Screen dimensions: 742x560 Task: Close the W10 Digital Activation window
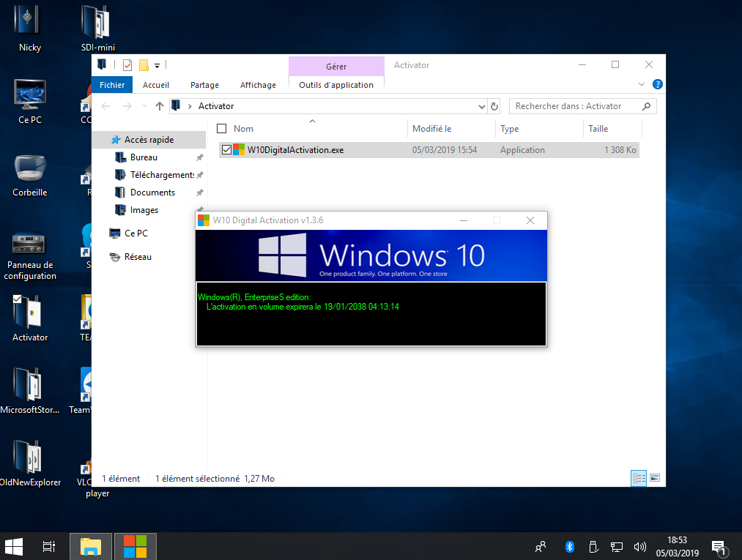click(530, 220)
